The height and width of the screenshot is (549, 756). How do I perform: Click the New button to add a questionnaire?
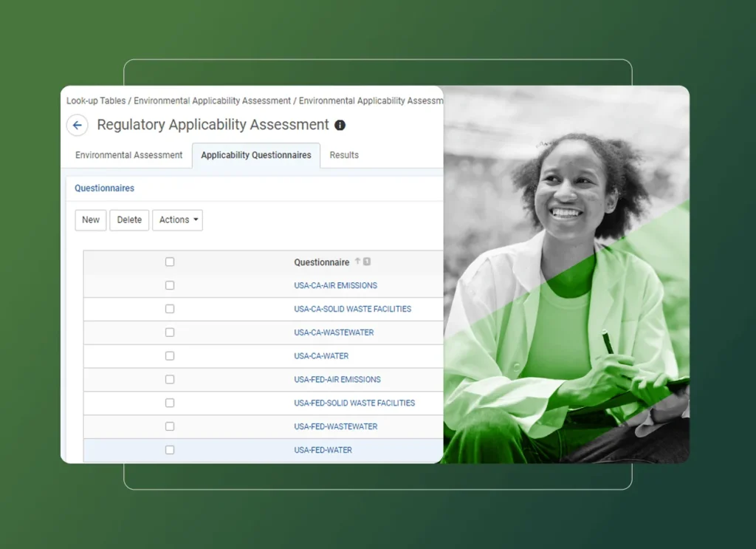(x=90, y=219)
